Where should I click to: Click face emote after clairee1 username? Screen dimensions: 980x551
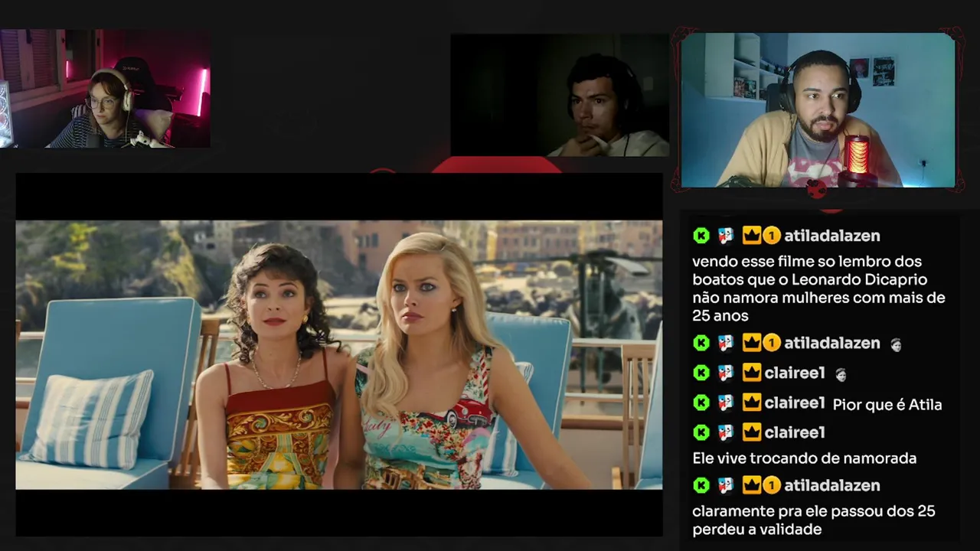point(841,374)
